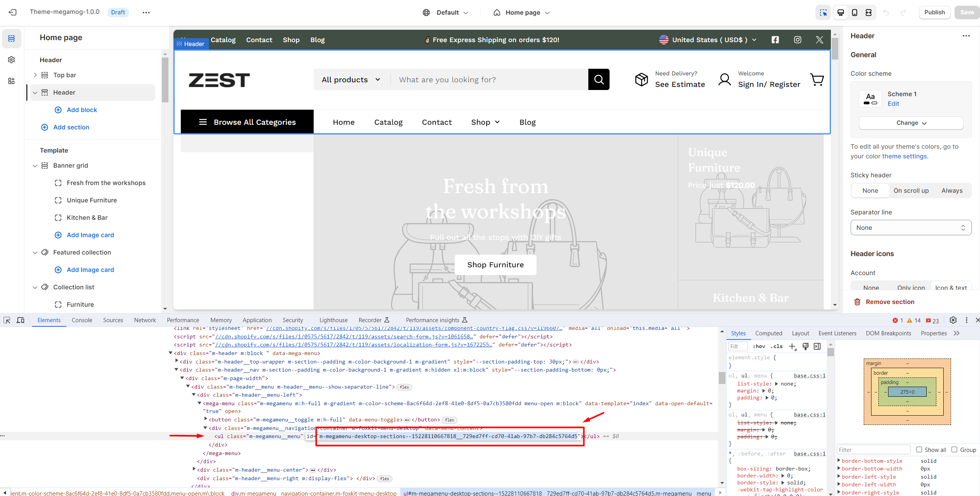Switch to the Network tab

pyautogui.click(x=145, y=320)
